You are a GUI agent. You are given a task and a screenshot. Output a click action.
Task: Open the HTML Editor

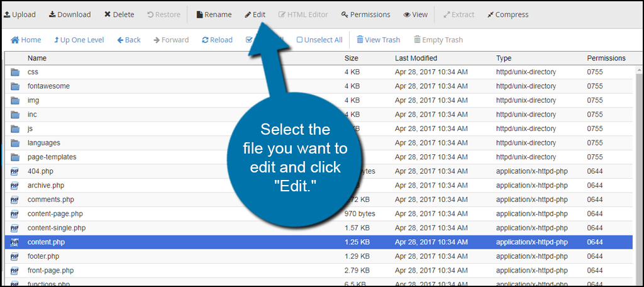tap(303, 14)
